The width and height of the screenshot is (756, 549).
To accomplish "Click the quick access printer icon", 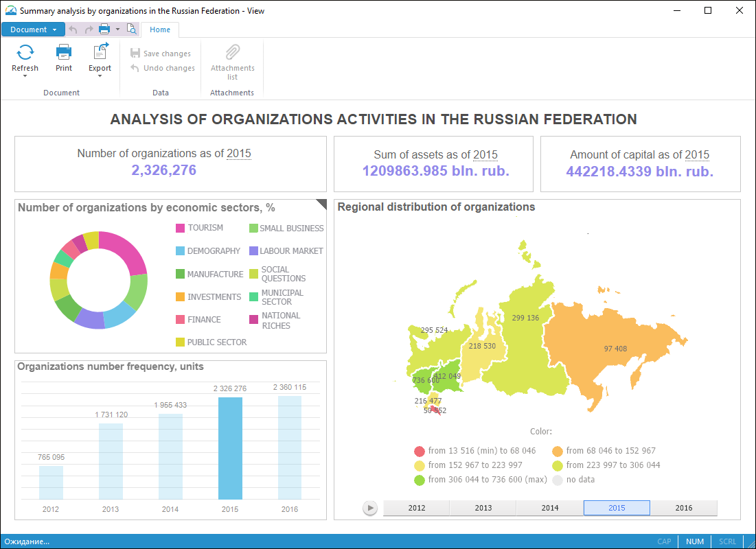I will coord(104,29).
